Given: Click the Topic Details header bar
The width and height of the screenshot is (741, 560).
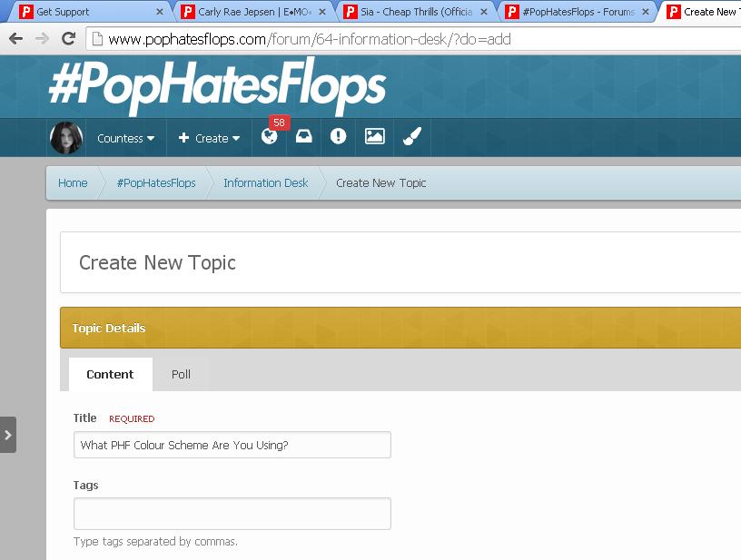Looking at the screenshot, I should [400, 328].
